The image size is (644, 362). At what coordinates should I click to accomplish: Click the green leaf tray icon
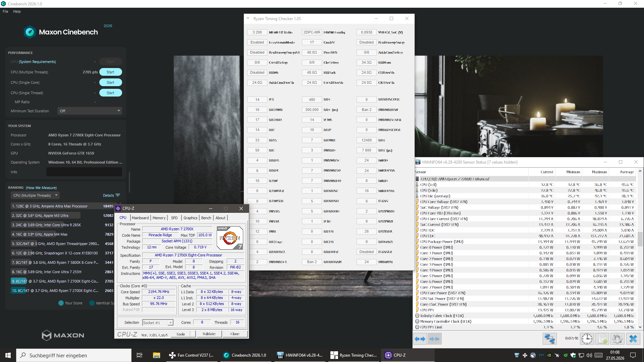(566, 355)
